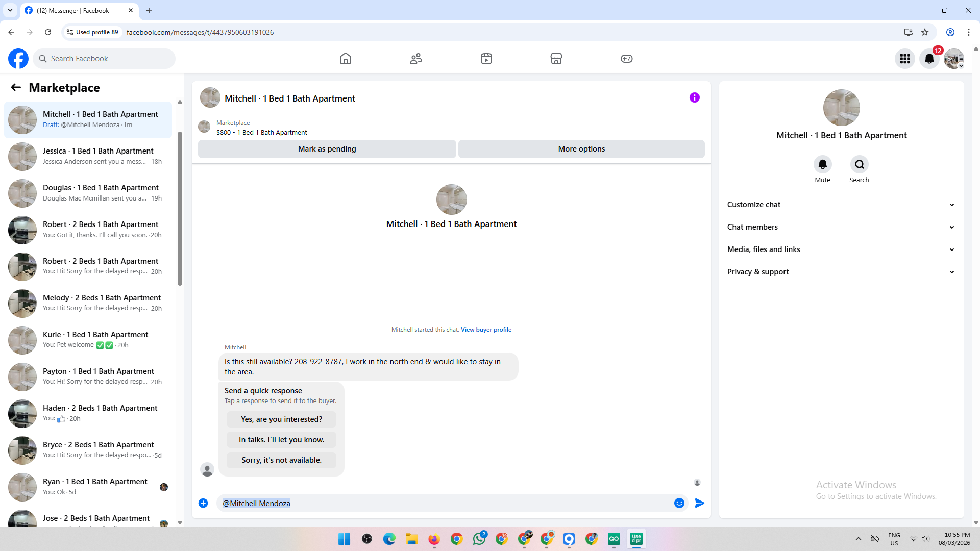Toggle the purple conversation info icon
The image size is (980, 551).
point(695,97)
